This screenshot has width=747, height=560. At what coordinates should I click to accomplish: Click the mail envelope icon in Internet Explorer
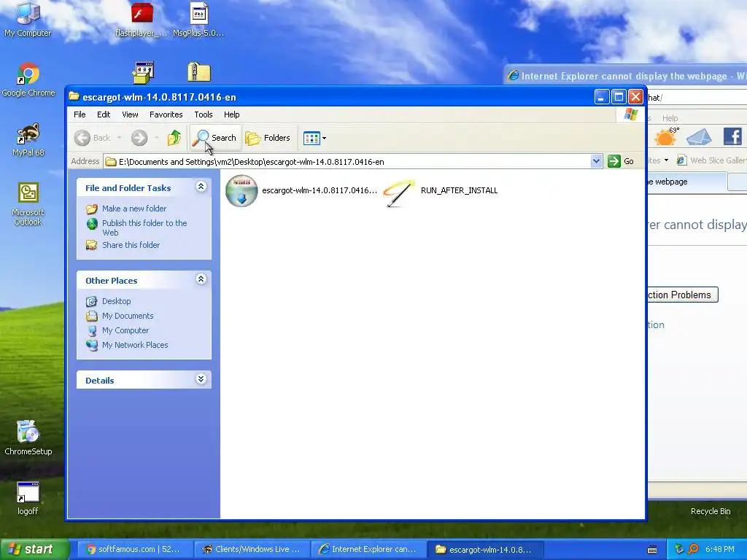click(x=699, y=137)
